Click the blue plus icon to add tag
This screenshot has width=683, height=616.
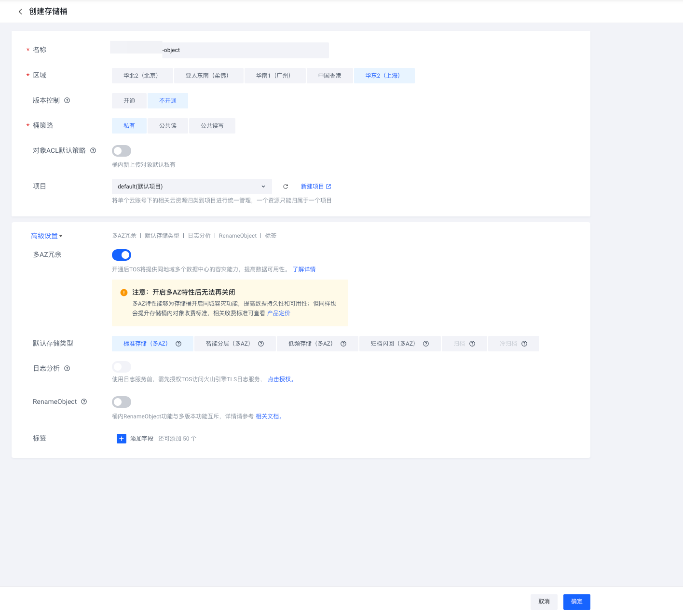122,439
